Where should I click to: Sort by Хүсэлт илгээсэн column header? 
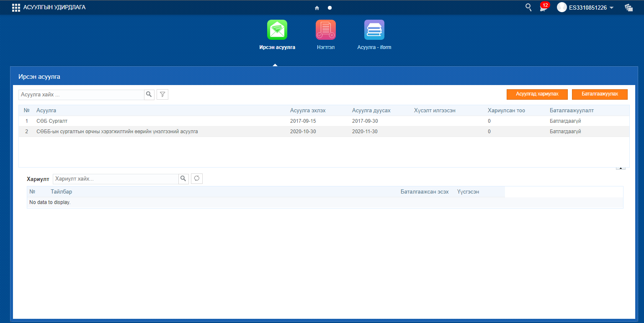(x=435, y=111)
